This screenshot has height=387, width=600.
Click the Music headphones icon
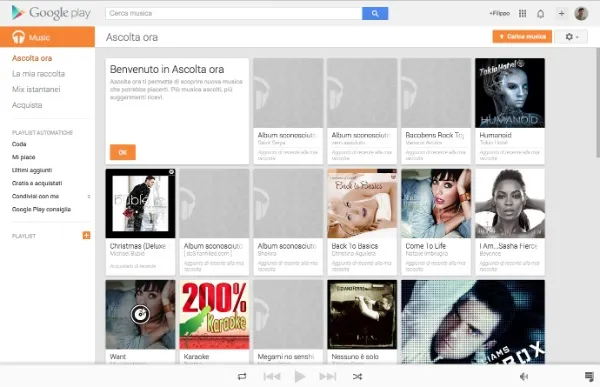click(x=18, y=37)
